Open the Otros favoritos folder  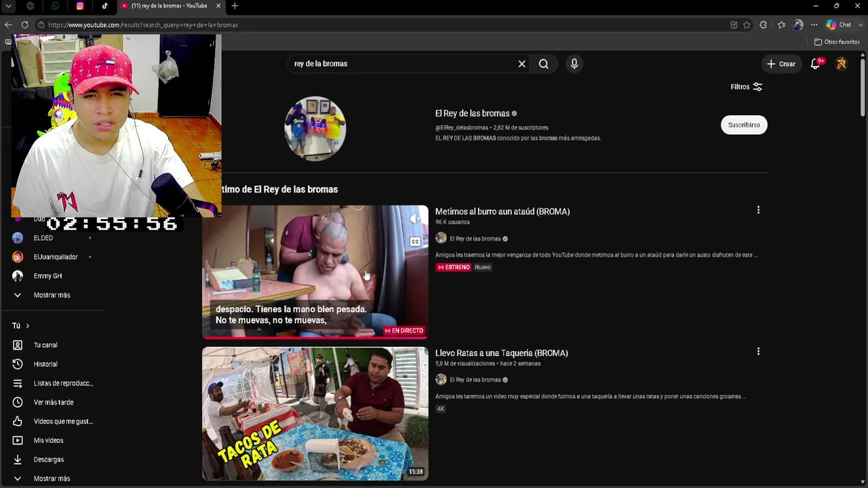(837, 42)
